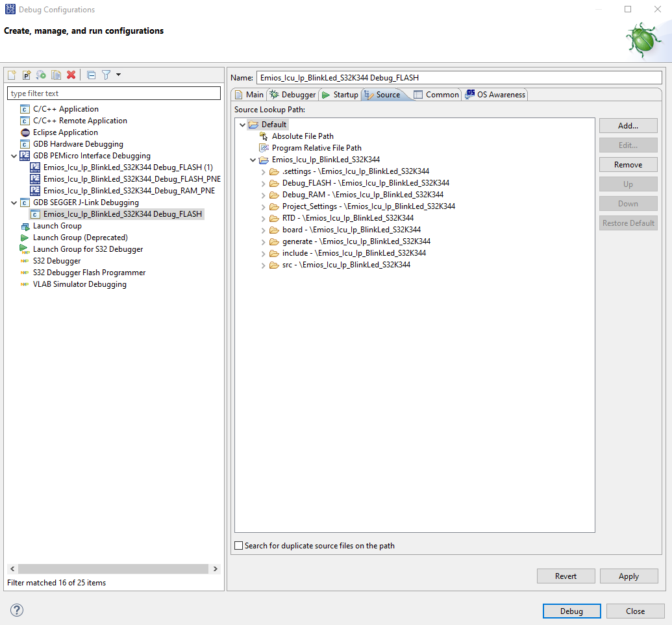Screen dimensions: 672x625
Task: Click the Debug button
Action: (x=571, y=611)
